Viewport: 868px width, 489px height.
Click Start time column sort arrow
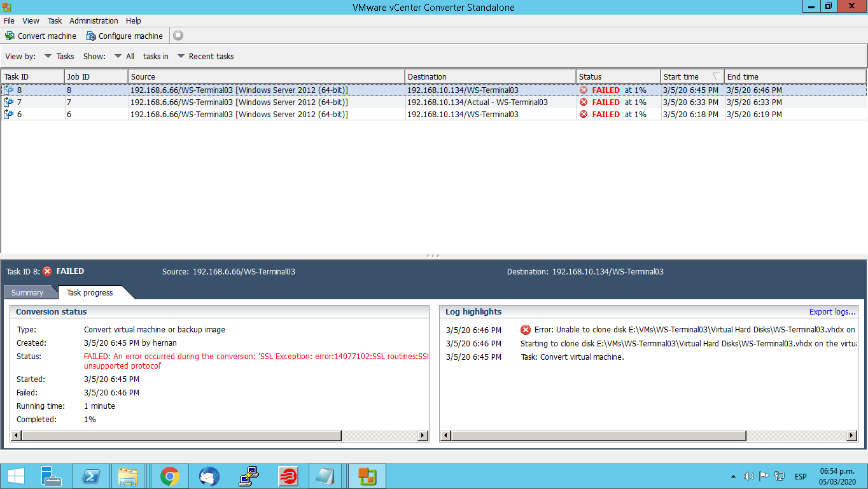(717, 76)
